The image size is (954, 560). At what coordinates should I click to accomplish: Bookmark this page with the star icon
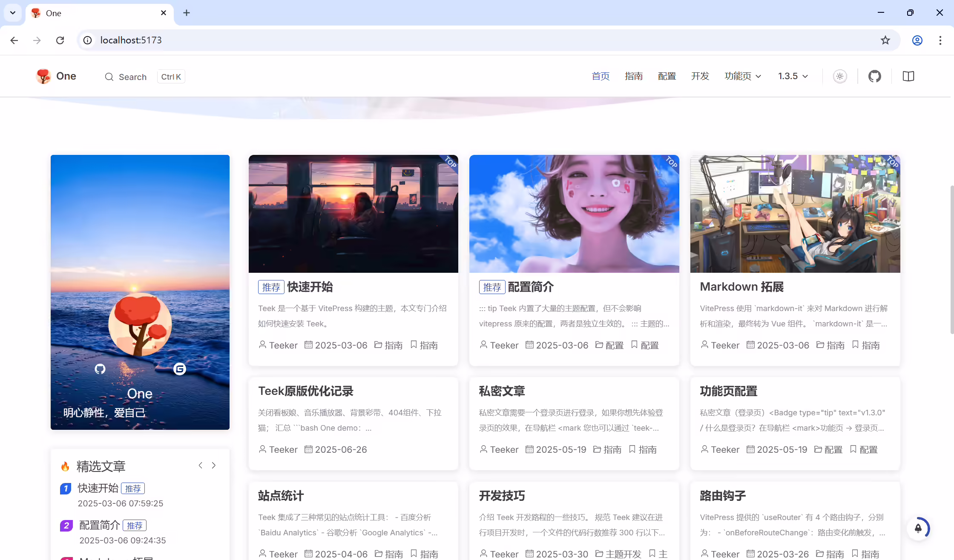885,40
